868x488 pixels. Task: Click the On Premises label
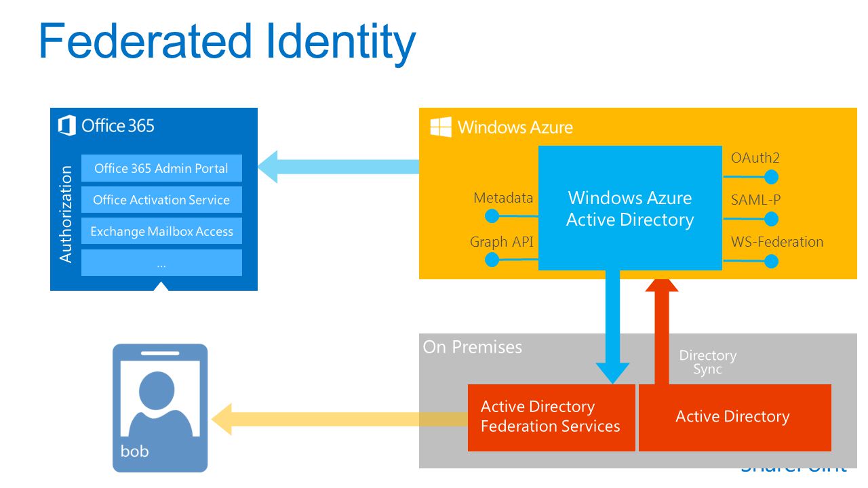pyautogui.click(x=473, y=347)
